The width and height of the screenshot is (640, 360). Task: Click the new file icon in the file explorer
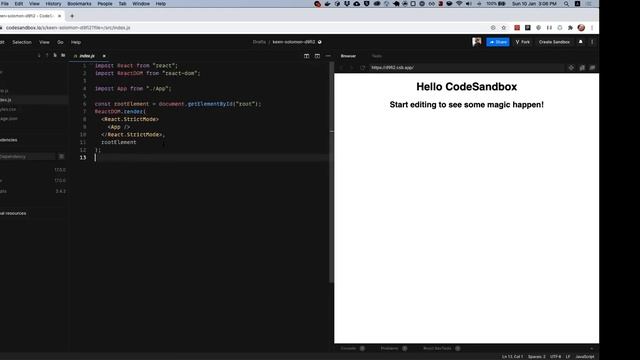pyautogui.click(x=55, y=55)
